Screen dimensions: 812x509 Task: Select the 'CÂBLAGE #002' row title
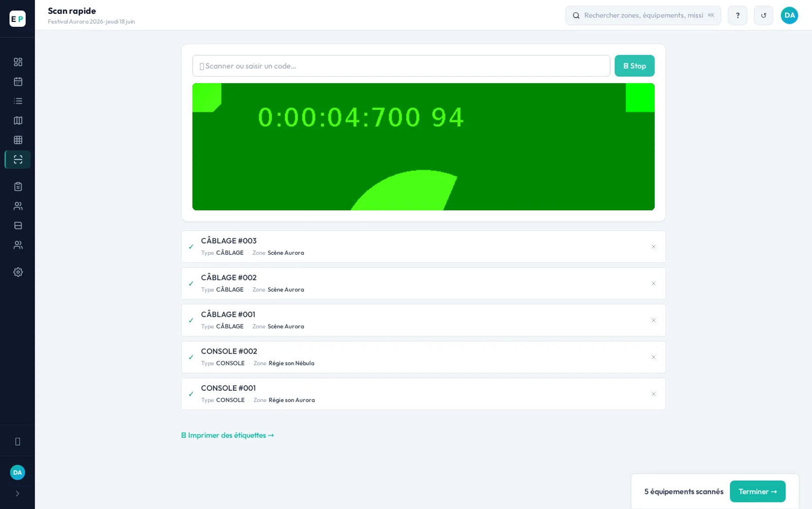coord(229,278)
